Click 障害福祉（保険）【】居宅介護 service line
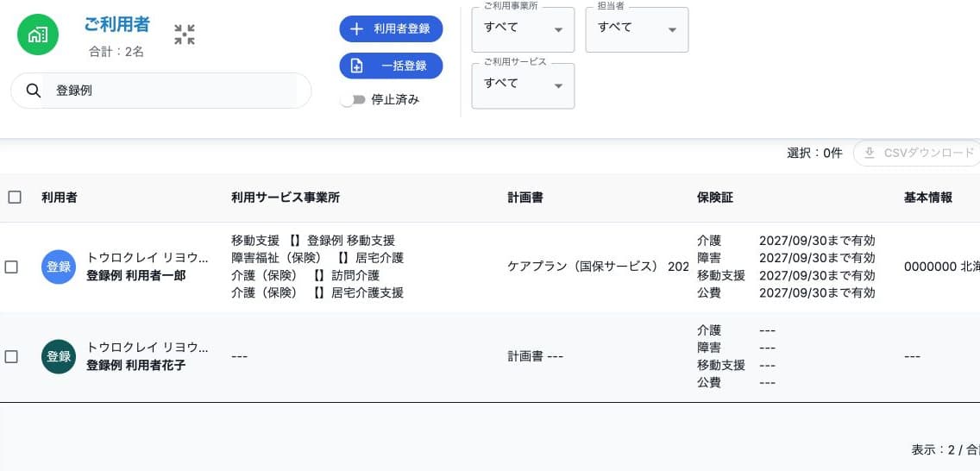Screen dimensions: 980x471 (317, 258)
